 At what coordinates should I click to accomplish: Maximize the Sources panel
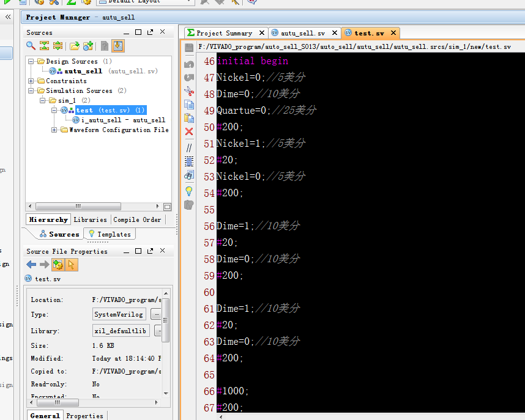[x=138, y=32]
